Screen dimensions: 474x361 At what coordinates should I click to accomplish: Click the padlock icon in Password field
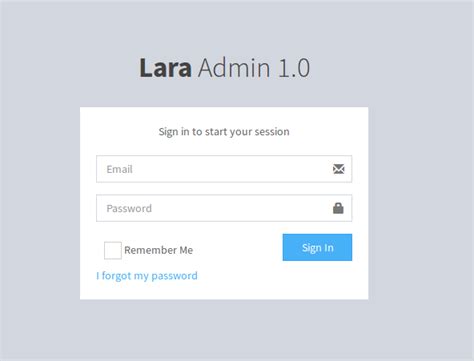[x=338, y=208]
